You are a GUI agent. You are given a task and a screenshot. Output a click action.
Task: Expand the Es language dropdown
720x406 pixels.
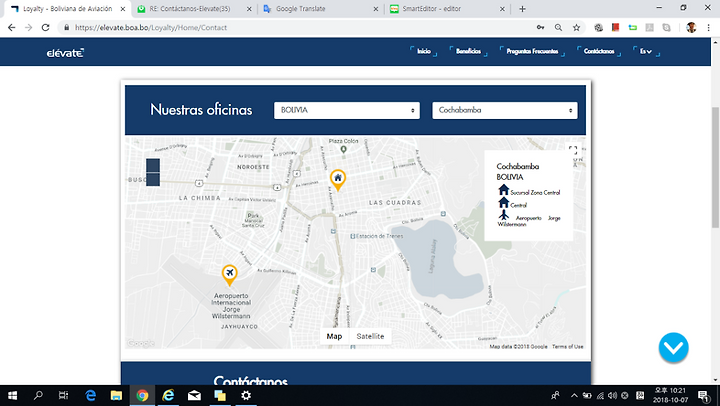coord(646,51)
